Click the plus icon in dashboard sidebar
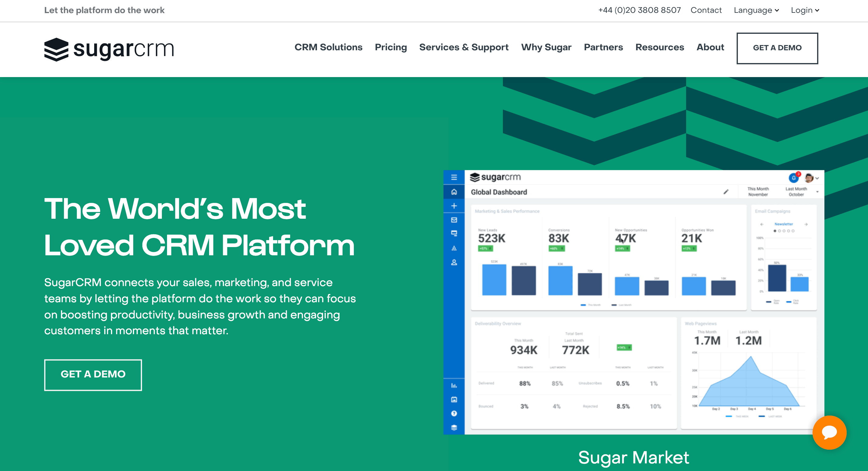This screenshot has height=471, width=868. point(454,206)
